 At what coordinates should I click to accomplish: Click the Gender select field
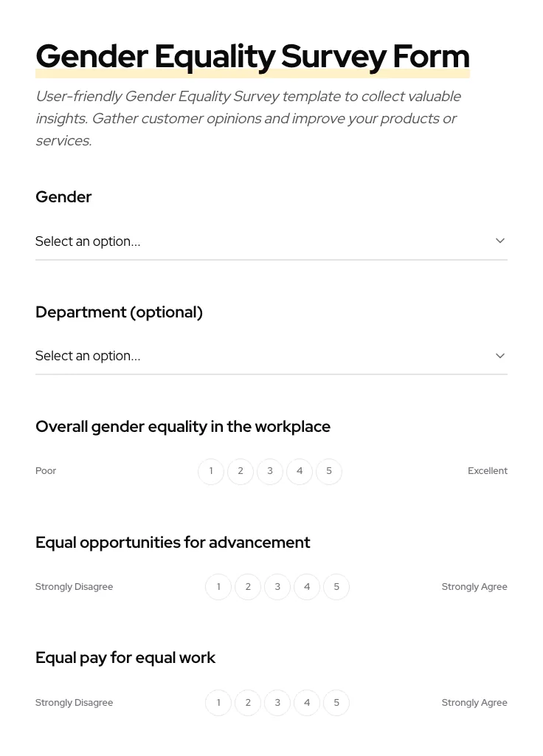pyautogui.click(x=271, y=241)
